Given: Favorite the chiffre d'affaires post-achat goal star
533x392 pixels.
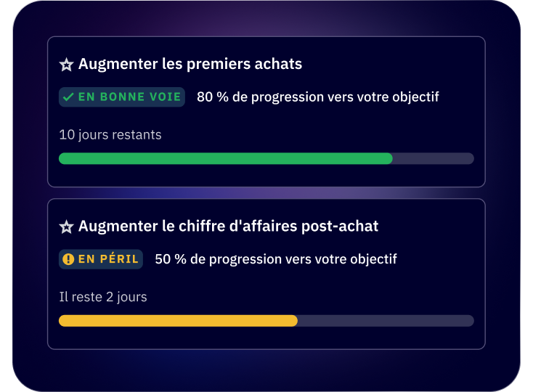Looking at the screenshot, I should coord(66,227).
